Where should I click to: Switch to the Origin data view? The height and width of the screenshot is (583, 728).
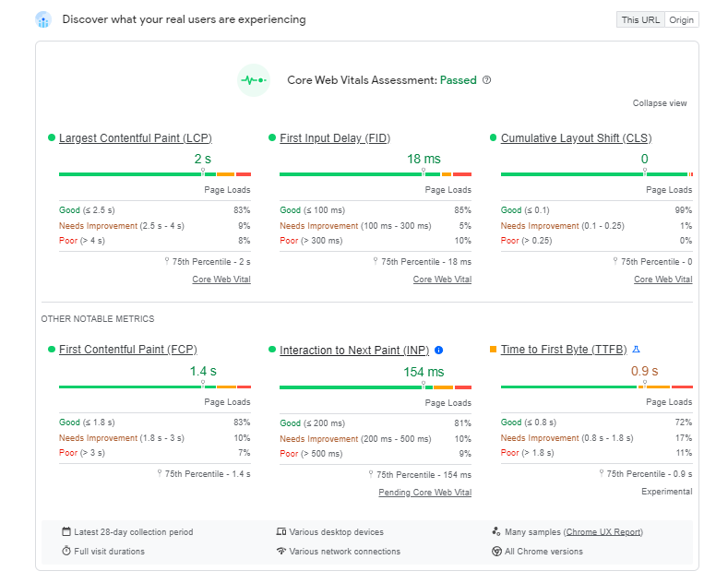(x=681, y=19)
